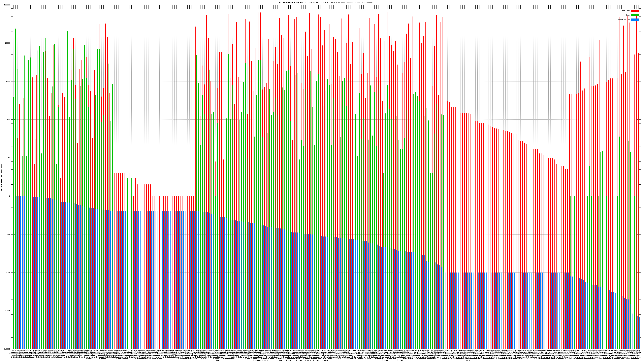Click the 1 Y-axis tick label
644x362 pixels.
pyautogui.click(x=10, y=196)
